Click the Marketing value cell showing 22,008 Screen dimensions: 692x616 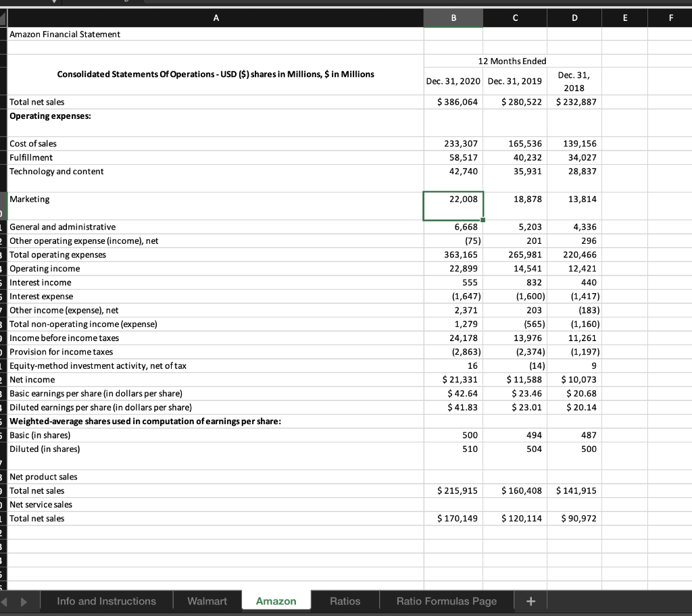click(453, 205)
